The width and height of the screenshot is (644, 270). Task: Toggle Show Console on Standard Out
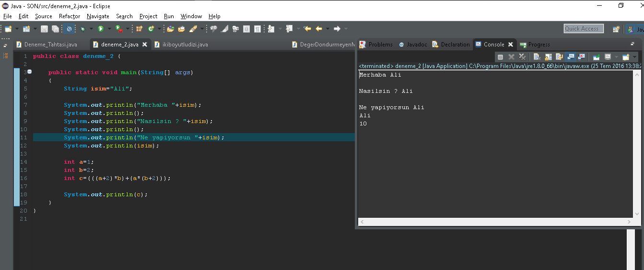(571, 57)
